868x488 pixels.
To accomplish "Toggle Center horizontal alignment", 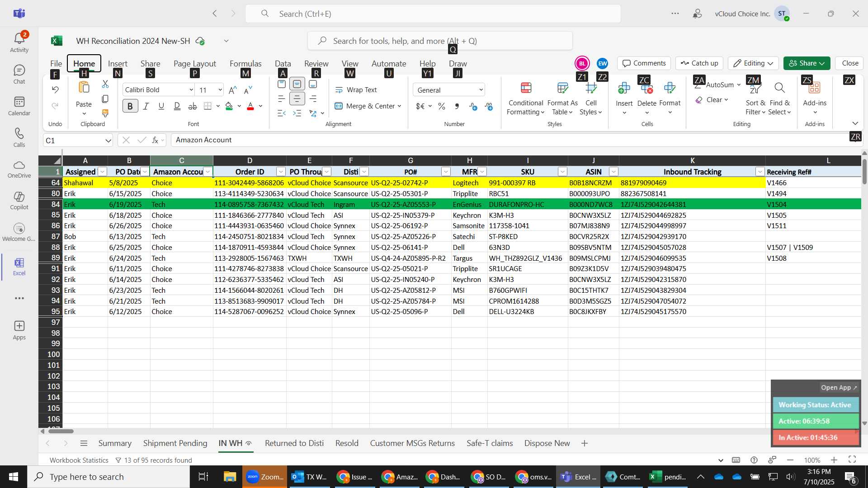I will [297, 99].
